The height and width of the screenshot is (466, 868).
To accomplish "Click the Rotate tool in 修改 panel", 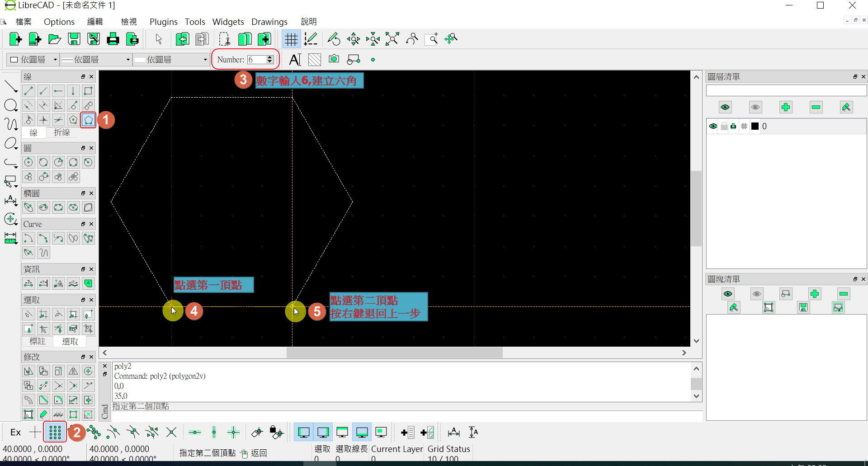I will 88,371.
